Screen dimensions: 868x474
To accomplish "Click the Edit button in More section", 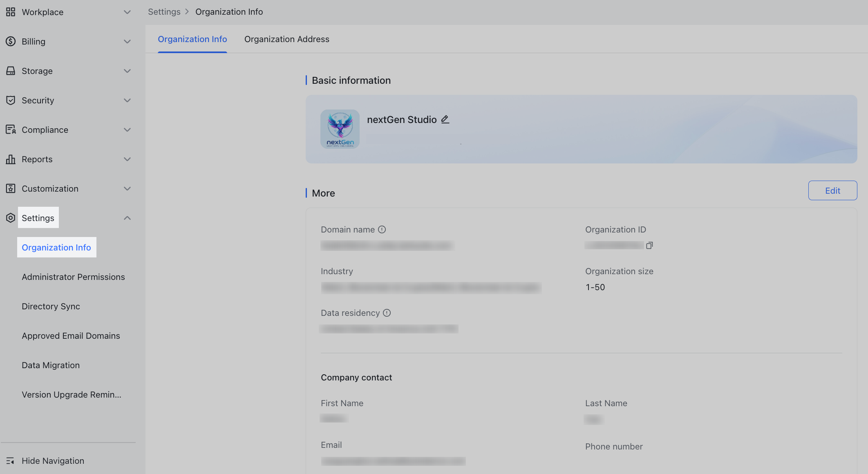I will coord(832,190).
